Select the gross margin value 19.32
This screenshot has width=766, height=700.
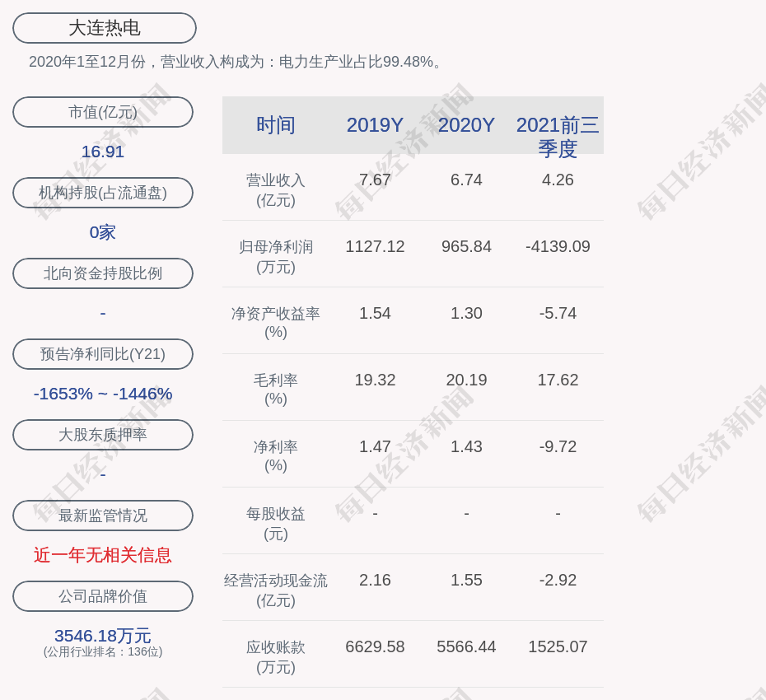376,380
